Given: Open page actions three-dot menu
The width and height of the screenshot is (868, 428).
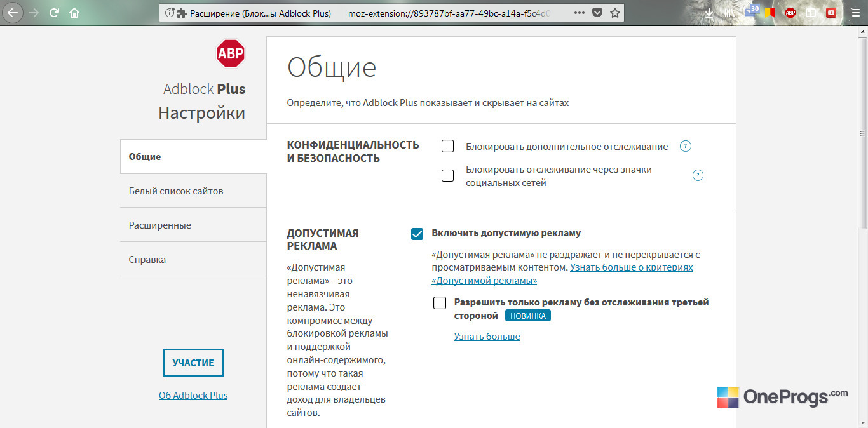Looking at the screenshot, I should [580, 13].
